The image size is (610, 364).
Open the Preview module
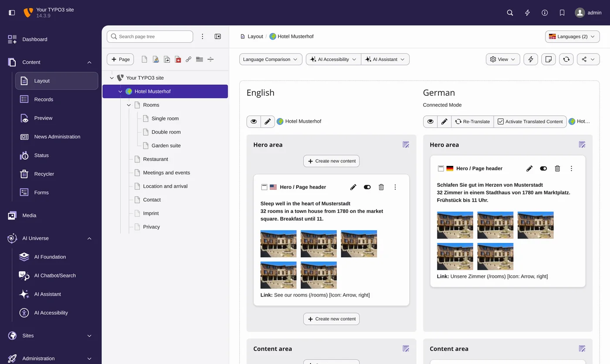click(x=57, y=118)
